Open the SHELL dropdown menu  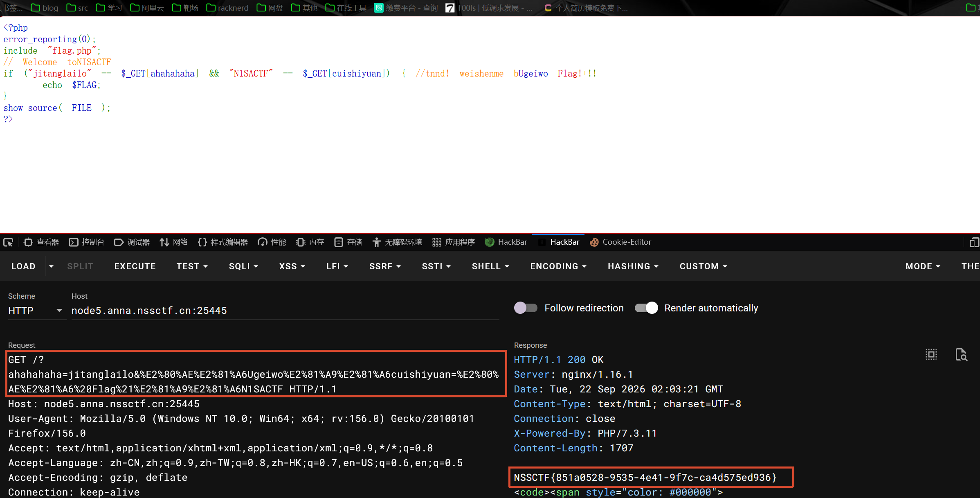click(x=490, y=266)
